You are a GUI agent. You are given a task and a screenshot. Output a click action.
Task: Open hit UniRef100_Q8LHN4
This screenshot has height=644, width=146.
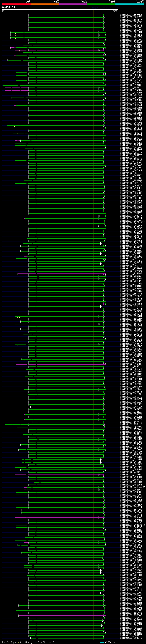pyautogui.click(x=131, y=32)
